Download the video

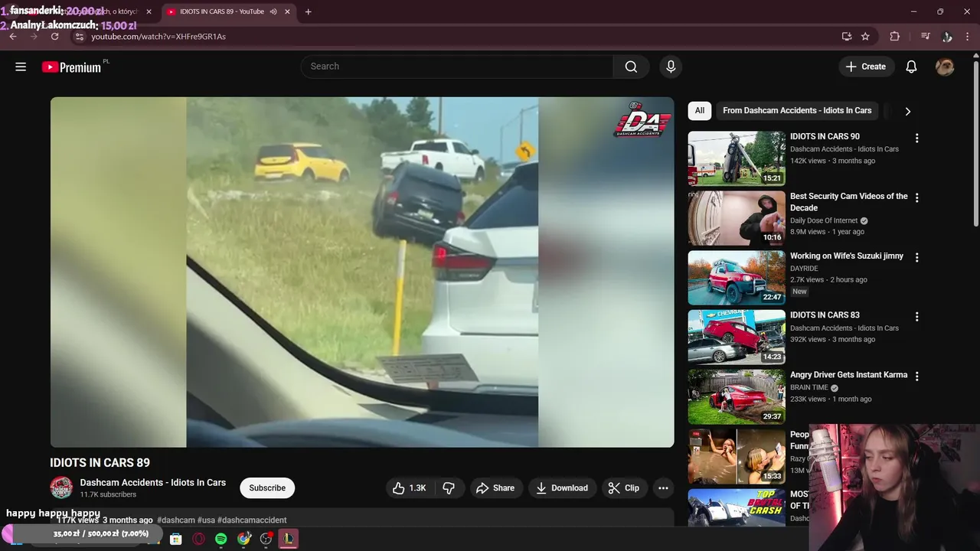click(562, 487)
